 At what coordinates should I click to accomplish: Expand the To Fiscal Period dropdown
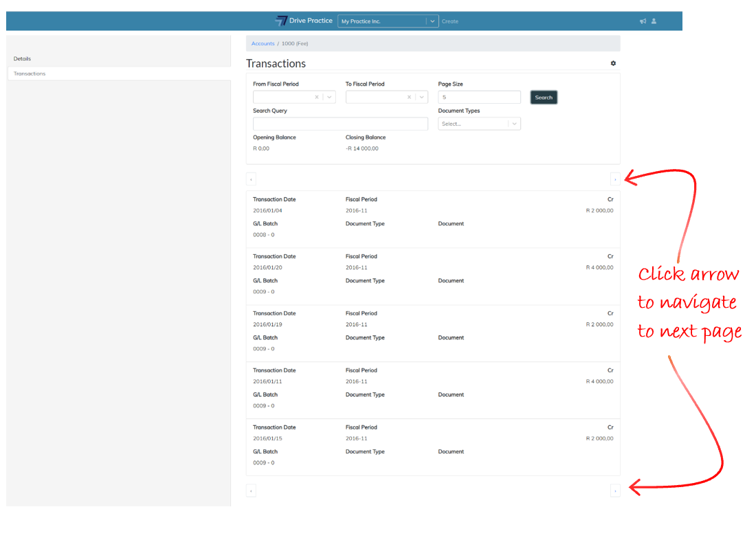coord(421,98)
